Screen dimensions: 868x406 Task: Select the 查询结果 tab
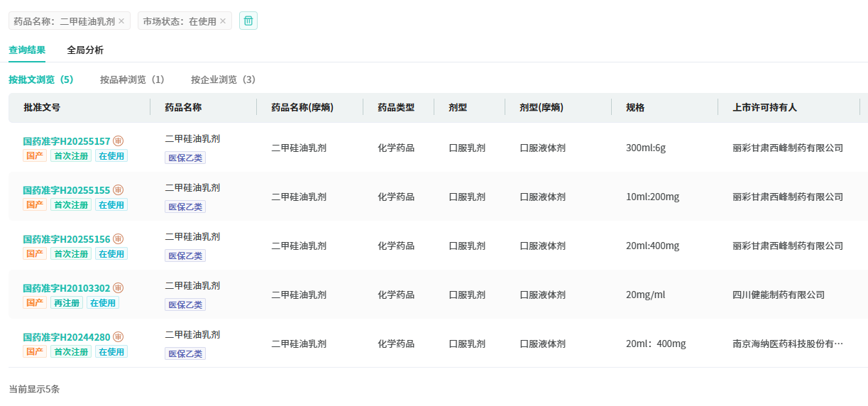click(x=27, y=50)
